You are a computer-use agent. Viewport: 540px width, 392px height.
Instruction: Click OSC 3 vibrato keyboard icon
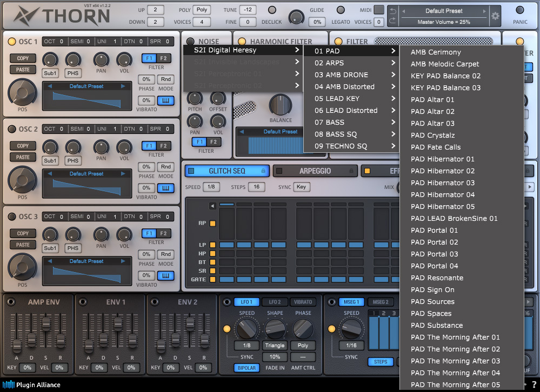click(x=165, y=276)
